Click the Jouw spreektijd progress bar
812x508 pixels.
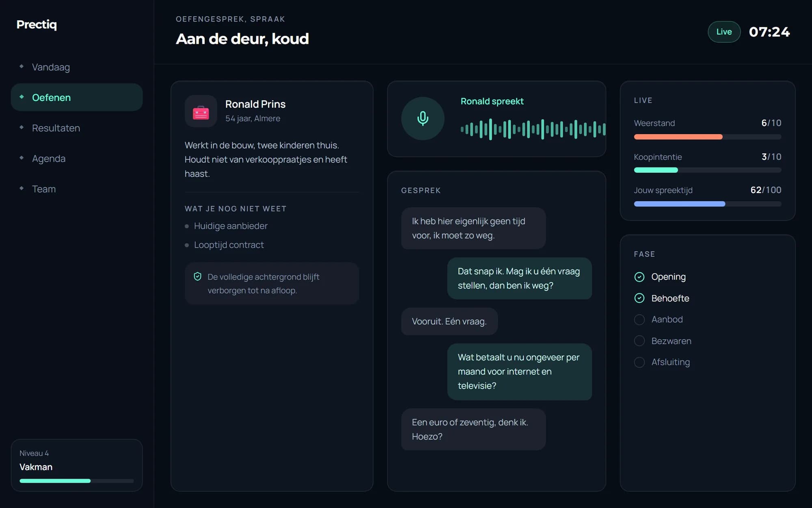(x=707, y=204)
